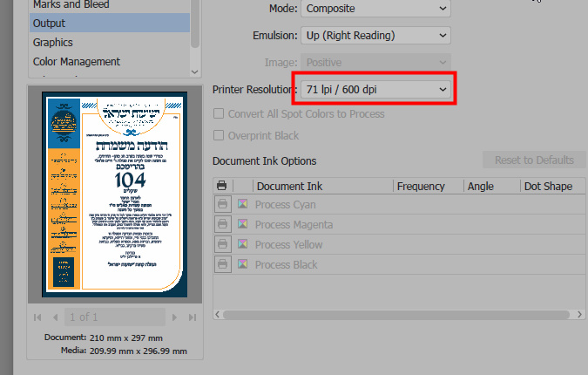Open the Emulsion dropdown
Viewport: 588px width, 375px height.
375,35
